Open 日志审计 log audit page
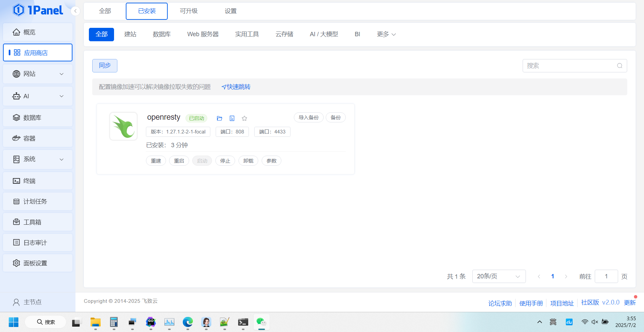This screenshot has width=644, height=332. pos(38,242)
